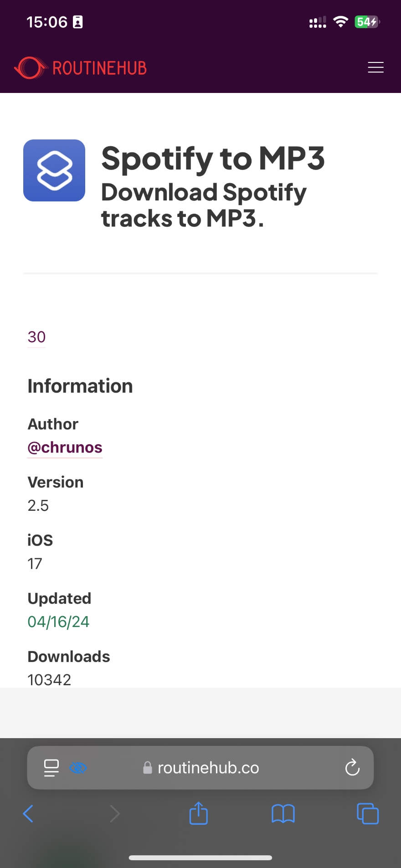The width and height of the screenshot is (401, 868).
Task: Open the RoutineHub hamburger menu
Action: point(375,67)
